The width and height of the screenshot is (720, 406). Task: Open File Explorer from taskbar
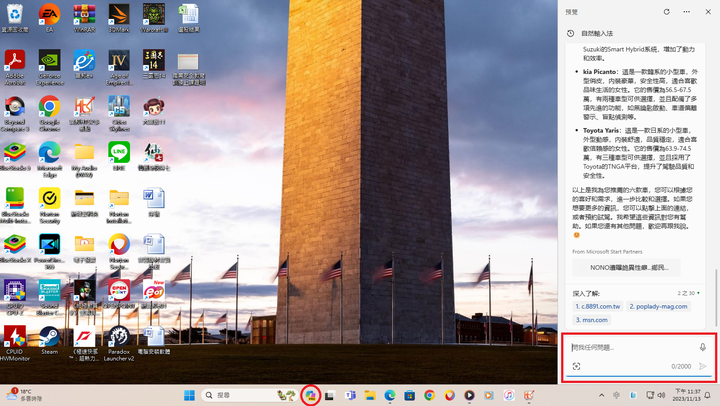(370, 395)
